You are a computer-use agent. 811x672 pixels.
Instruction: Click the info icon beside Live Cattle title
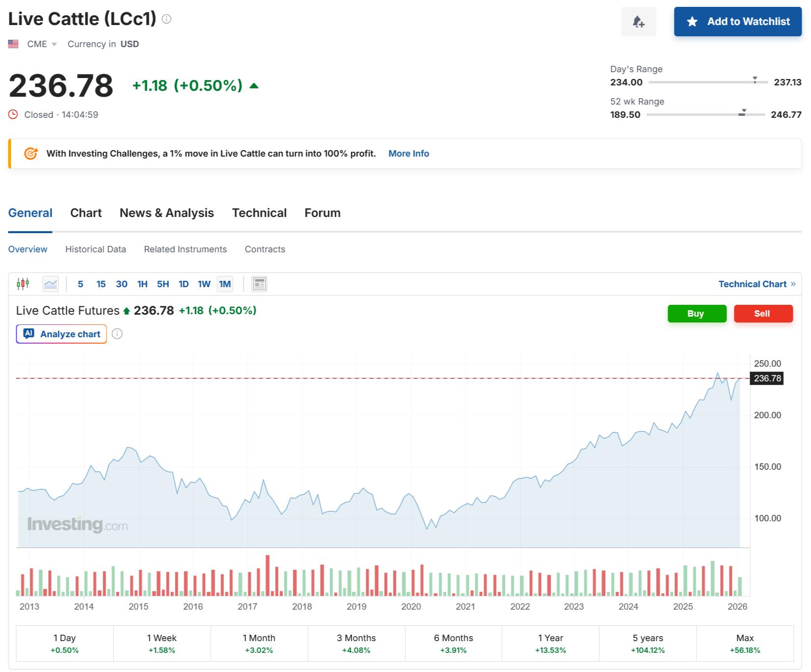point(167,19)
